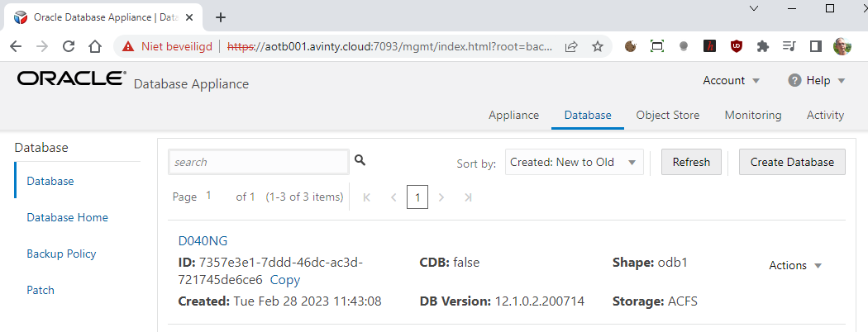Go to the next page arrow

click(441, 197)
